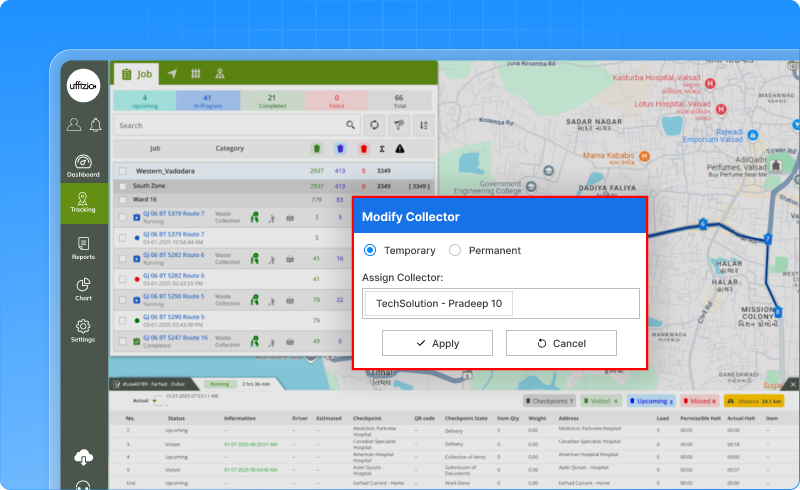Tick the South Zone checkbox
This screenshot has height=490, width=800.
click(123, 186)
